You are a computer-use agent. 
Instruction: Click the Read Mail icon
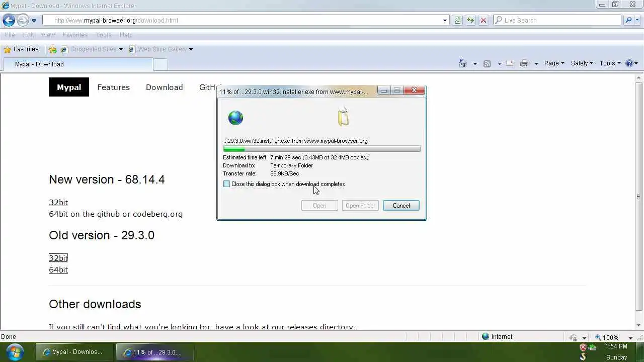(510, 63)
